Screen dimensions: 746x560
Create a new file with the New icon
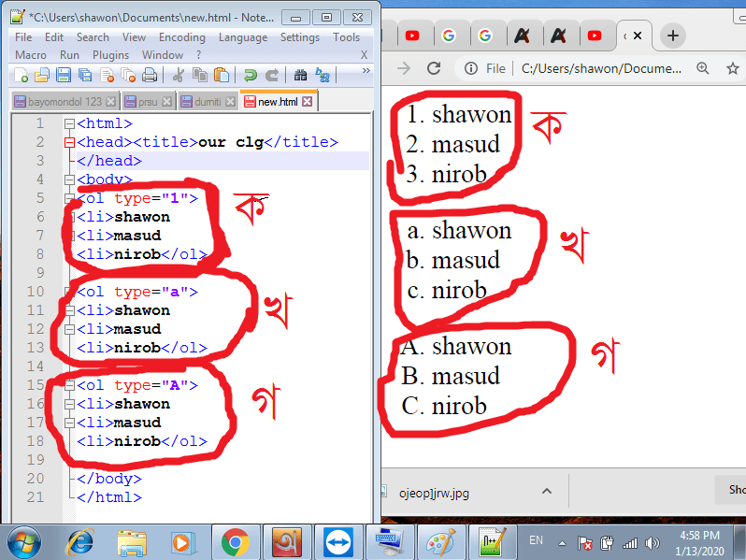[21, 76]
